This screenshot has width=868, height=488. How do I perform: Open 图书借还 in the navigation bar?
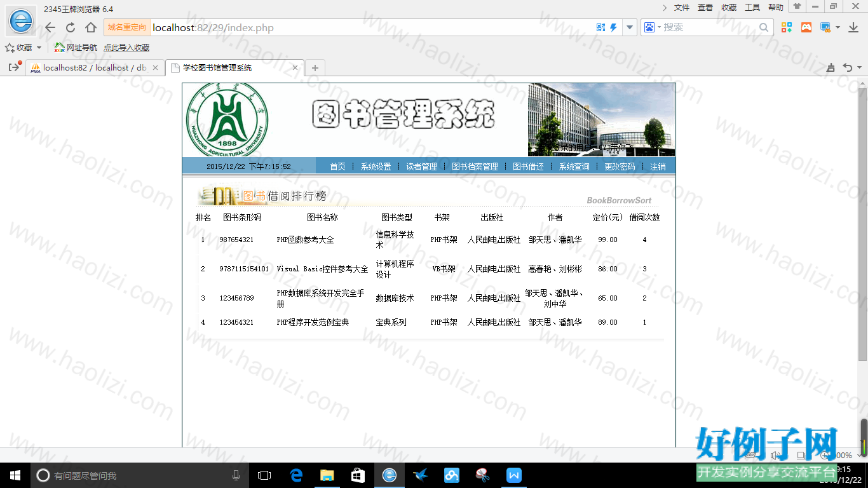tap(528, 166)
